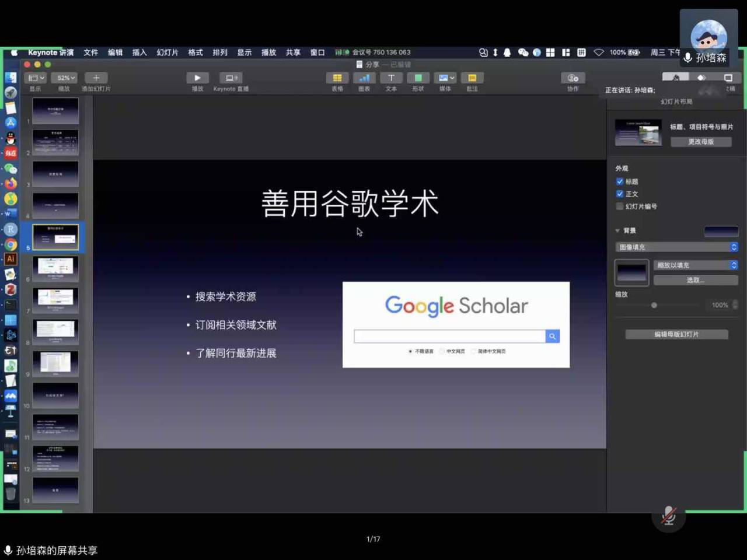Select slide 10 thumbnail in navigator
The height and width of the screenshot is (560, 747).
pos(55,395)
